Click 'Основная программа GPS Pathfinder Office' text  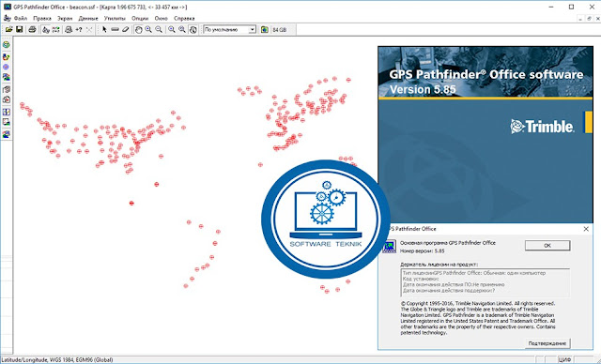(448, 243)
